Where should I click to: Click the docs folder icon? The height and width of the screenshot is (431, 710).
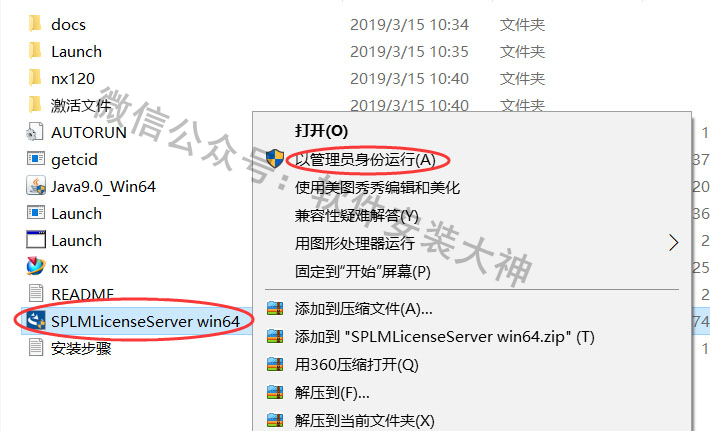35,24
